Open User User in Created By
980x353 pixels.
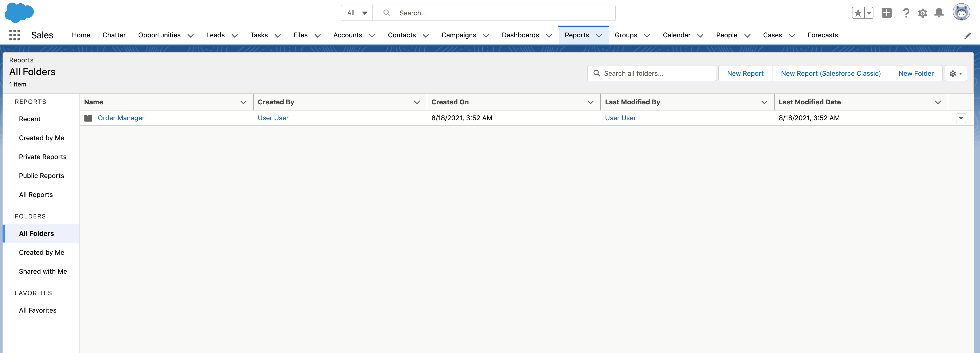coord(273,118)
